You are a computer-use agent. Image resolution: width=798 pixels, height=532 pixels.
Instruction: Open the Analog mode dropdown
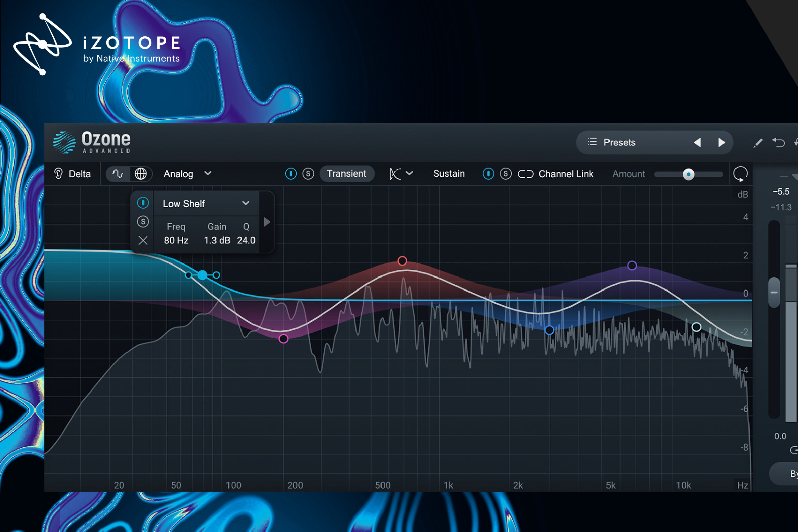tap(188, 174)
